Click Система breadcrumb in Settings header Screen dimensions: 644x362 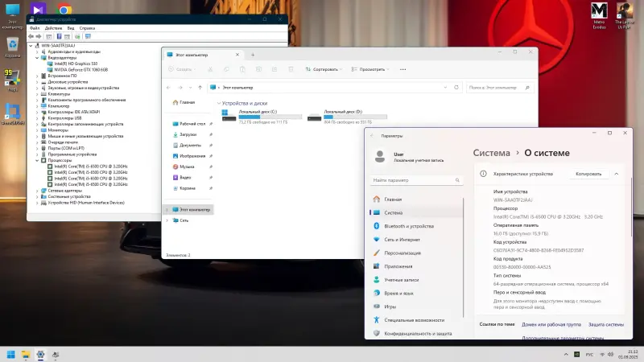[x=491, y=153]
